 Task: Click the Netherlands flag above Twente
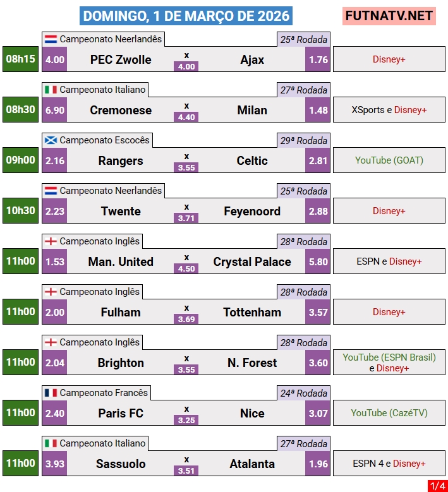coord(51,191)
